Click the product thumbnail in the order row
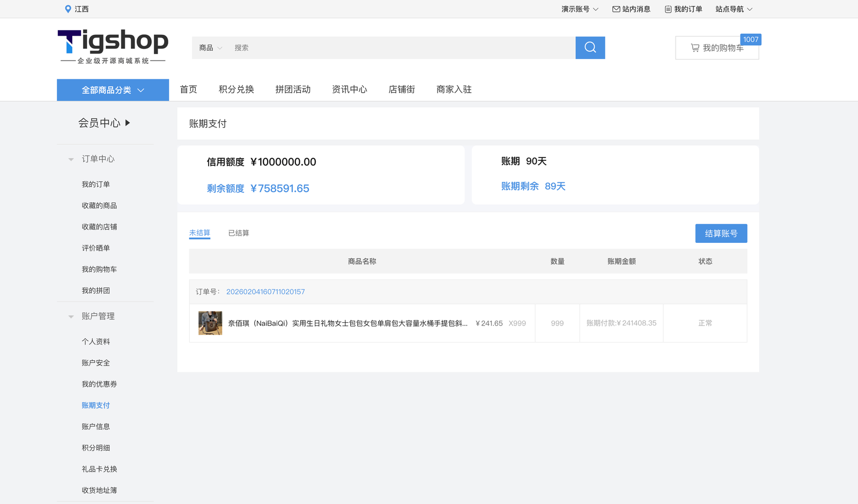The height and width of the screenshot is (504, 858). (210, 323)
